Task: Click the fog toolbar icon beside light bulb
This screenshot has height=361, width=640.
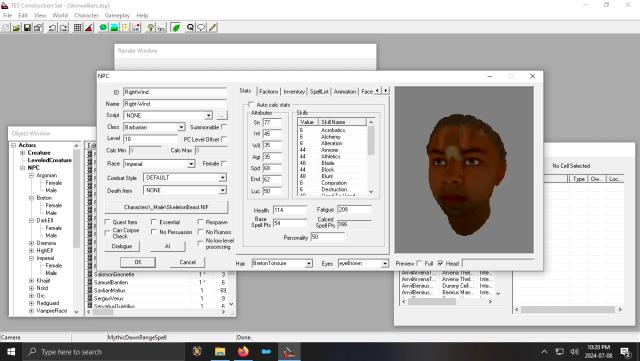Action: coord(161,27)
